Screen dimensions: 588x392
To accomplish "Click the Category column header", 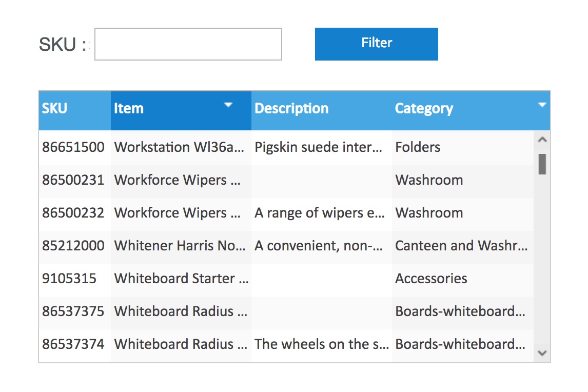I will point(471,111).
